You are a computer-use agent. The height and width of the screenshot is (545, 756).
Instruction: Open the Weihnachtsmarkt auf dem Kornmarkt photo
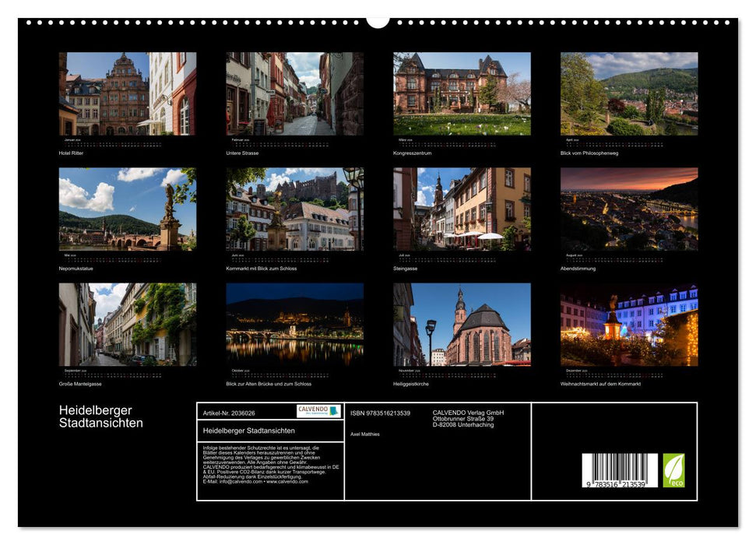[x=629, y=324]
